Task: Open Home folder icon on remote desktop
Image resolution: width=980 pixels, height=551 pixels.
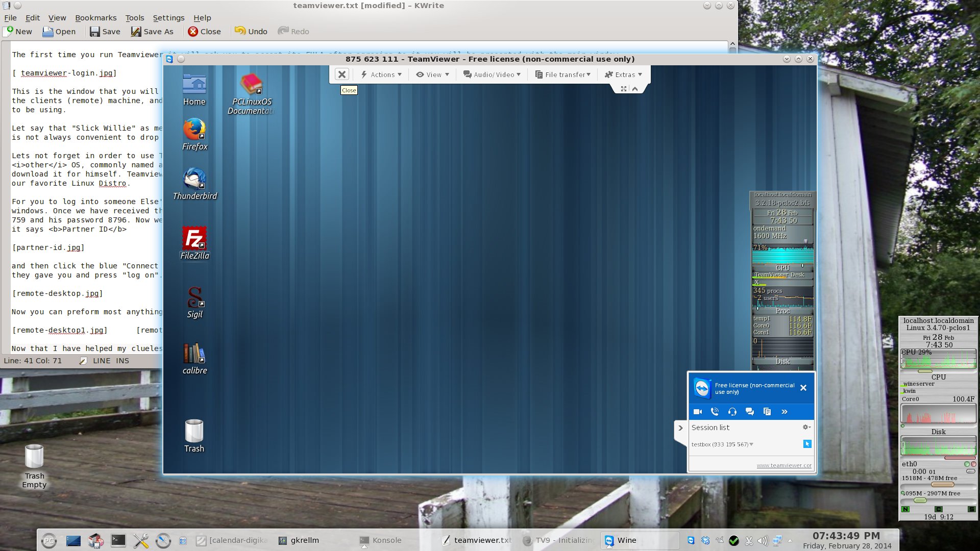Action: 194,90
